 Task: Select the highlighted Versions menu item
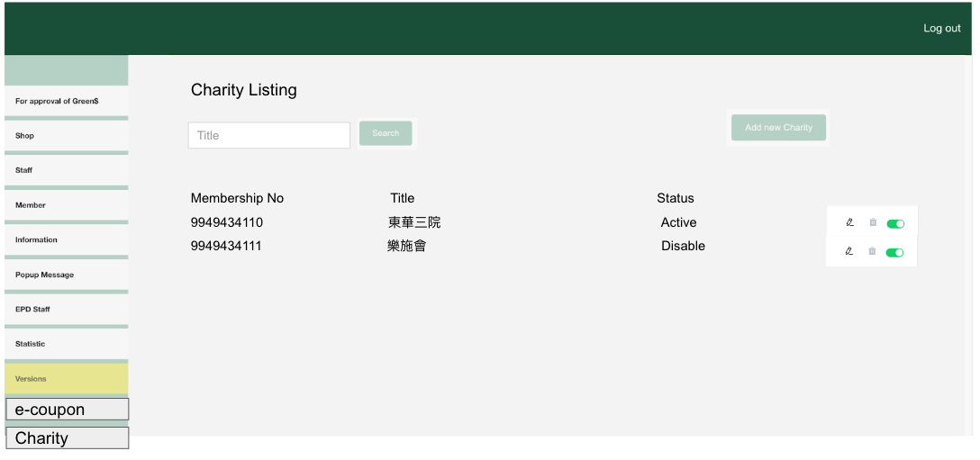pyautogui.click(x=66, y=379)
